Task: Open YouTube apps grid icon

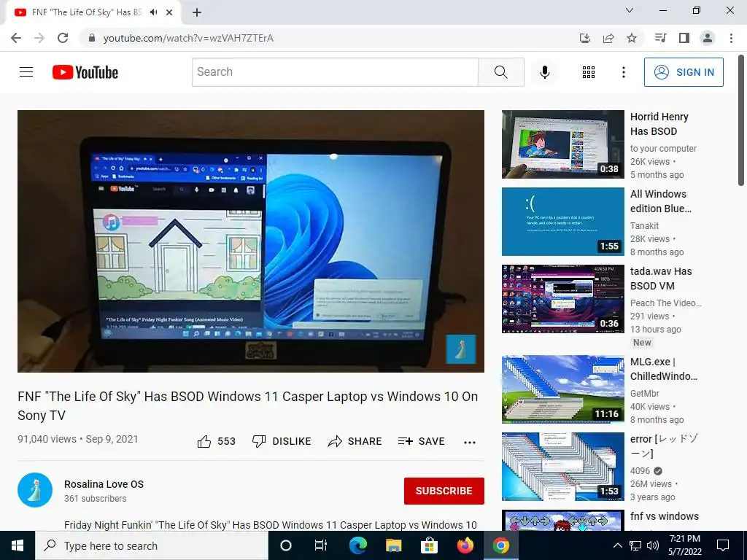Action: [x=589, y=72]
